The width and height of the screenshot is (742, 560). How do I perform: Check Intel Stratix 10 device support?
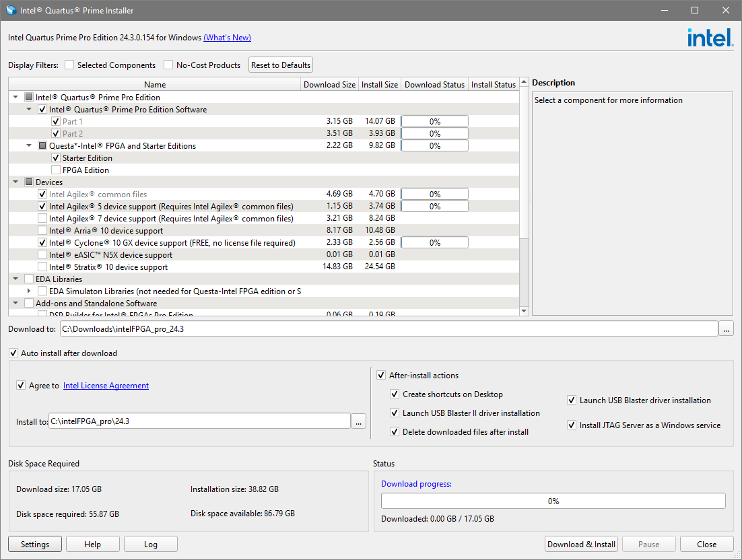pyautogui.click(x=42, y=267)
